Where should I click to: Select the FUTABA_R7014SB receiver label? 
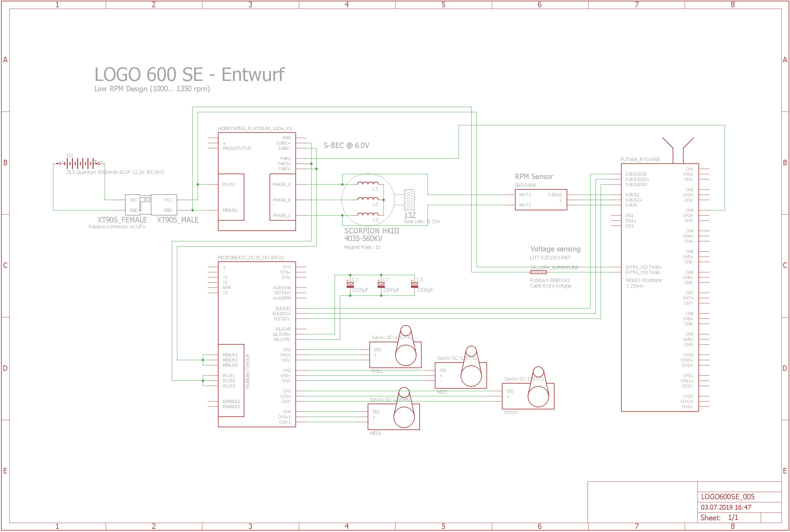pyautogui.click(x=640, y=159)
